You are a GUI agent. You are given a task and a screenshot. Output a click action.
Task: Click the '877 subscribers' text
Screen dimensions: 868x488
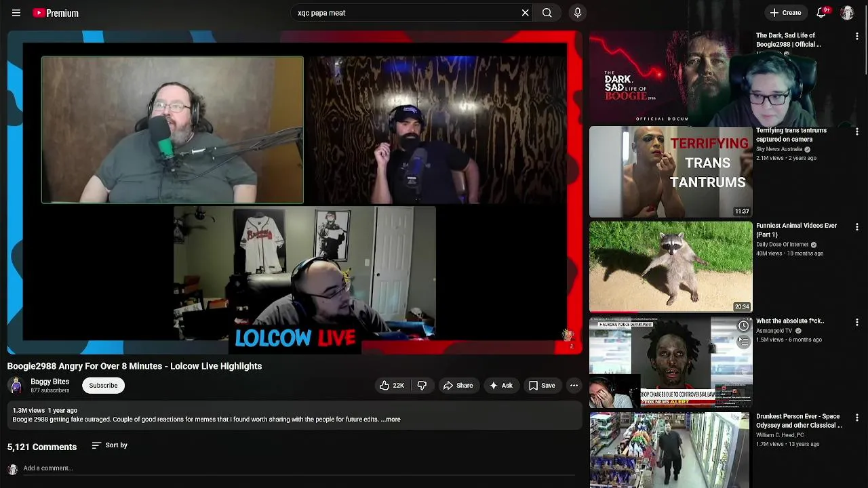point(50,391)
